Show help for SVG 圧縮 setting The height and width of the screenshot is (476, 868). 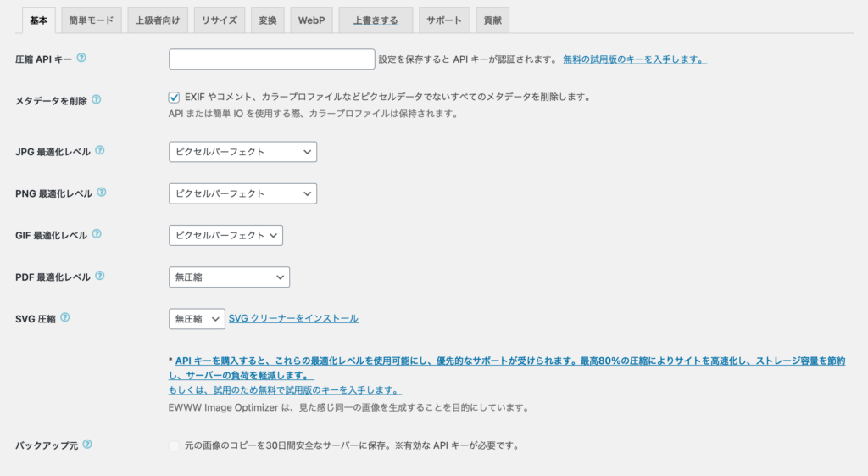click(65, 317)
